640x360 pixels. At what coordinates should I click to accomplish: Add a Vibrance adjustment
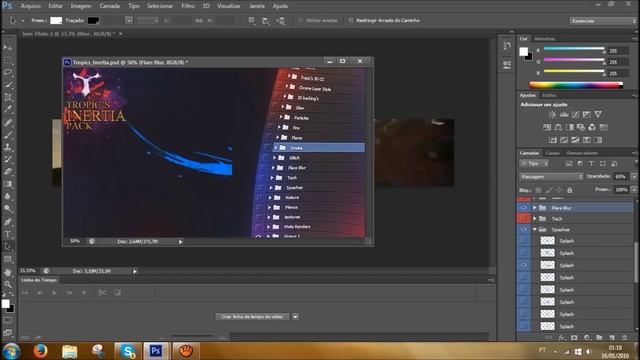(x=598, y=115)
